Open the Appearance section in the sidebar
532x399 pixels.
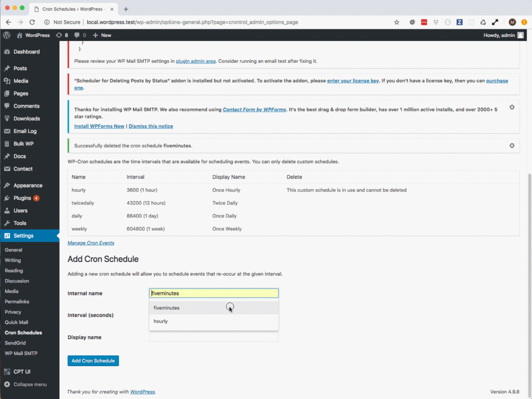pos(28,185)
